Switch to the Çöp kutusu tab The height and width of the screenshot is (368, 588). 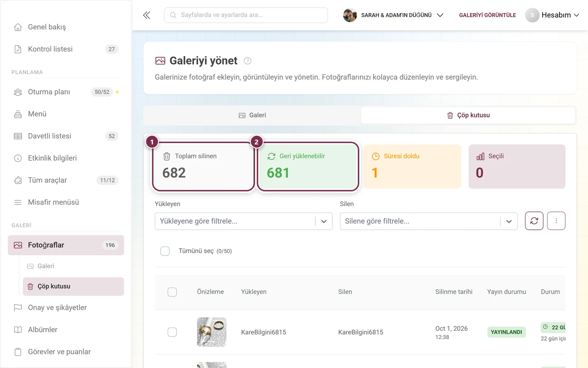(x=468, y=115)
